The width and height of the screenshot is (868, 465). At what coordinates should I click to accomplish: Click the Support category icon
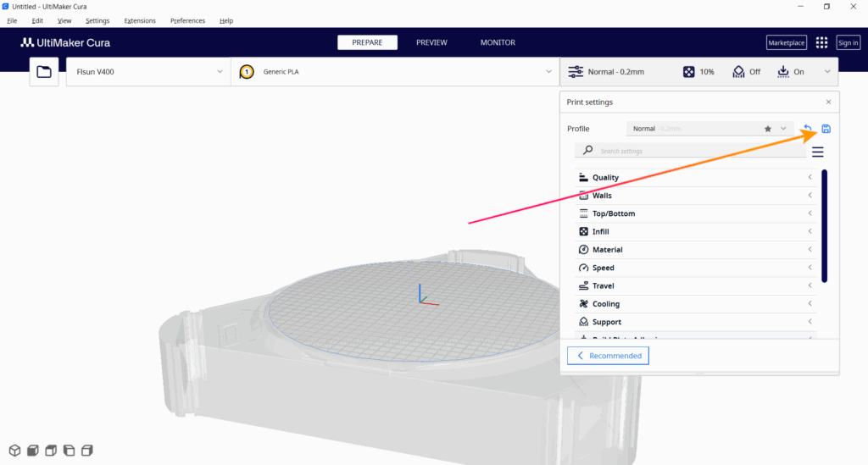tap(583, 322)
